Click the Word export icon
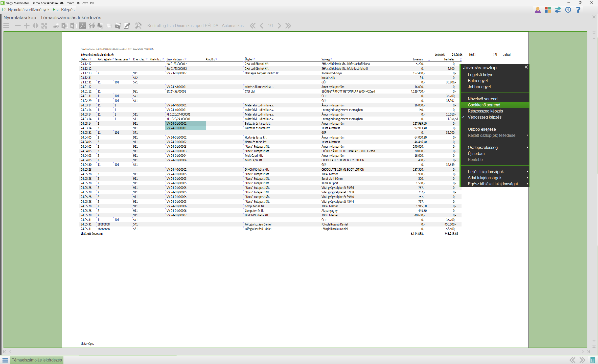The width and height of the screenshot is (598, 364). click(74, 26)
